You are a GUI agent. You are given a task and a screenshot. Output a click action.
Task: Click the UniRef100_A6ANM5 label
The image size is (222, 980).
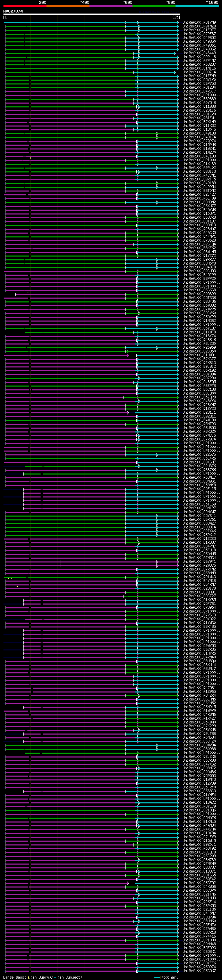(199, 554)
